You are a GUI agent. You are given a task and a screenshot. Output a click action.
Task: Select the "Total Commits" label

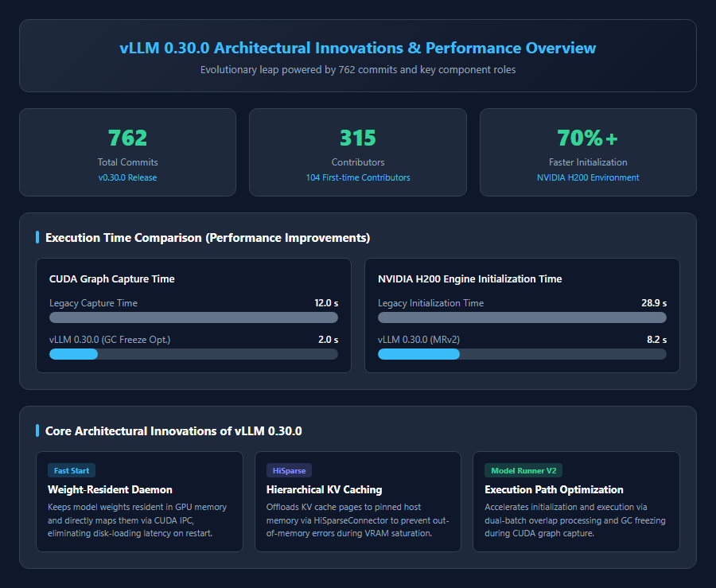tap(127, 162)
